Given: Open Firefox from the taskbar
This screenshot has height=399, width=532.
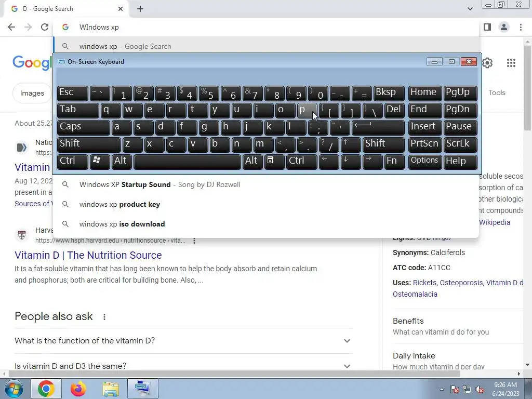Looking at the screenshot, I should tap(78, 389).
